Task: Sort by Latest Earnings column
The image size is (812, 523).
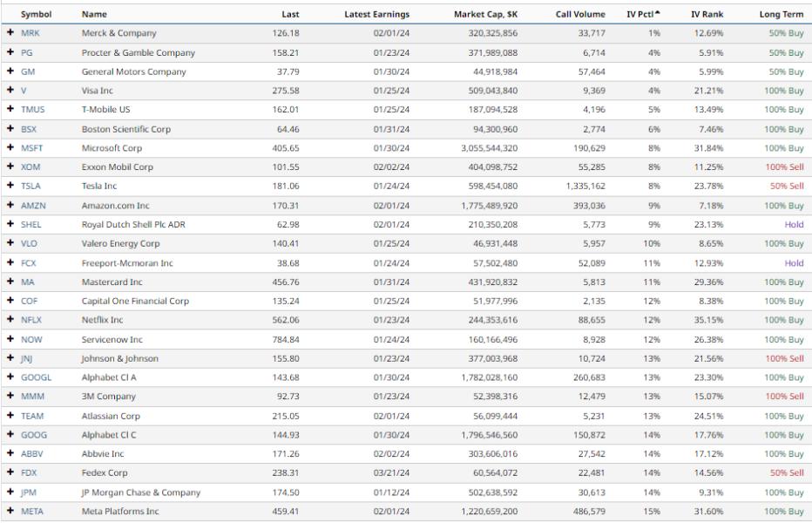Action: pyautogui.click(x=377, y=15)
